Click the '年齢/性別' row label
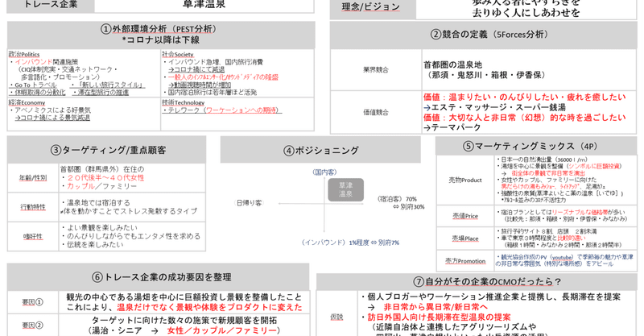The width and height of the screenshot is (644, 336). [x=33, y=178]
